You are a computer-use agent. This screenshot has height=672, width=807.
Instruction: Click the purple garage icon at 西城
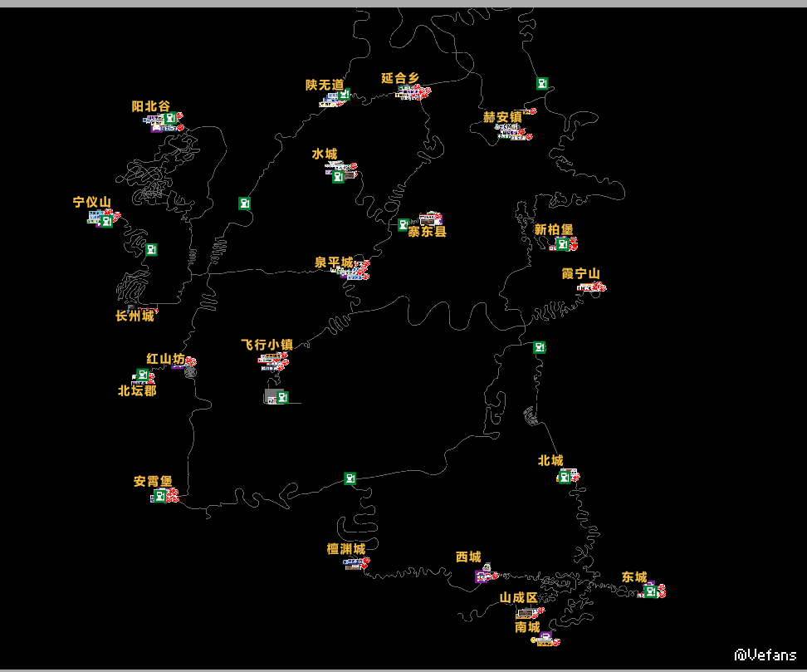[x=481, y=576]
